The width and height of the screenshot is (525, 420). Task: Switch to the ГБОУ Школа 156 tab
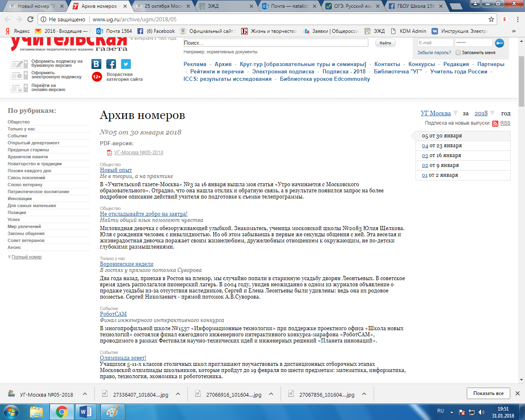click(x=416, y=6)
